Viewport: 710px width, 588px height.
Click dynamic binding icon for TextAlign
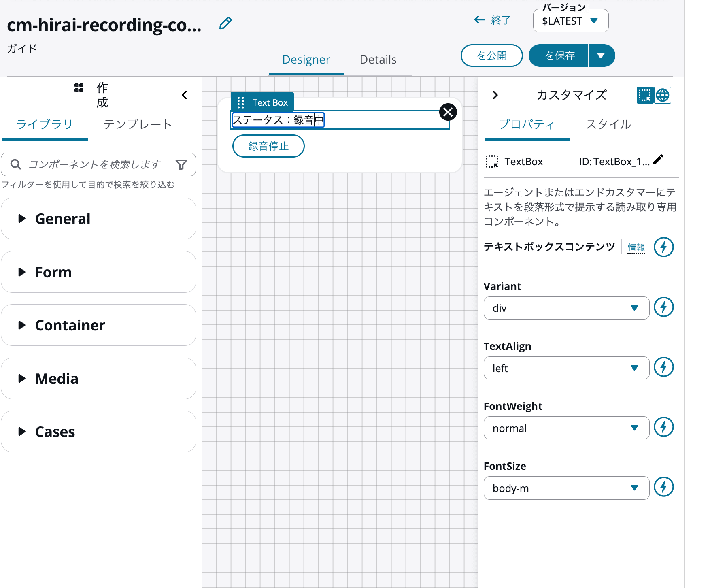point(664,367)
